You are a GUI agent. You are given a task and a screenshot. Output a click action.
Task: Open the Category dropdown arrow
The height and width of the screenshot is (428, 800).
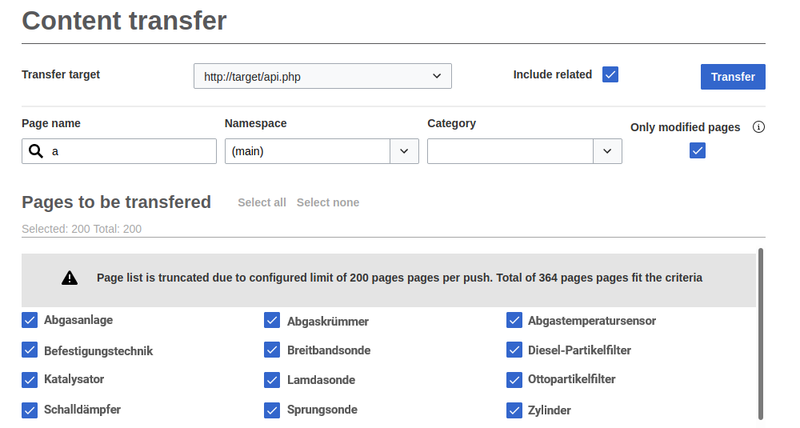pyautogui.click(x=607, y=151)
